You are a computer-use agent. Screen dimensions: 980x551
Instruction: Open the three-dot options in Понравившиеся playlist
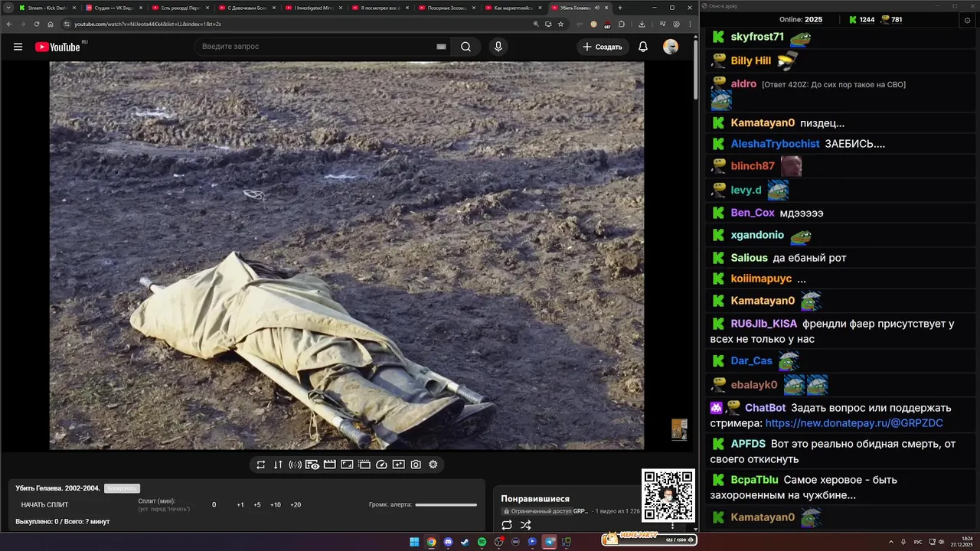[x=672, y=525]
